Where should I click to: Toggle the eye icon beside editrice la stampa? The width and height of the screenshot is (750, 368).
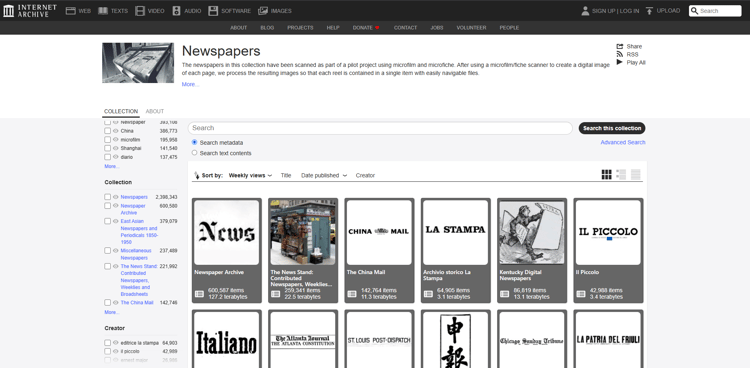click(x=115, y=343)
